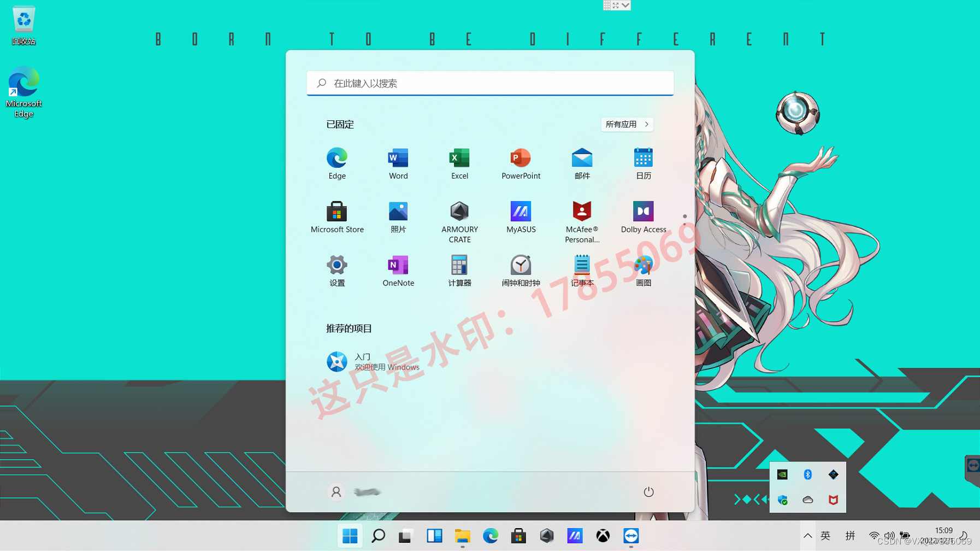Screen dimensions: 980x551
Task: Collapse the hidden tray icons chevron
Action: (x=807, y=536)
